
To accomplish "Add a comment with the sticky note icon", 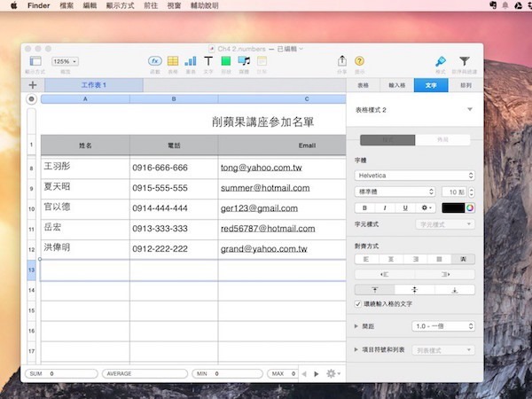I will (x=262, y=61).
